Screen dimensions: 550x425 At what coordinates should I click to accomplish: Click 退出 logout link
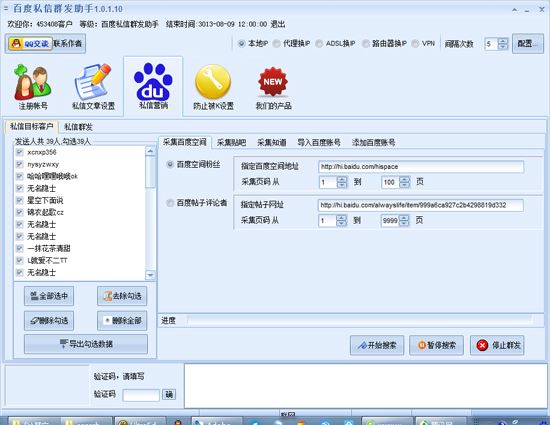click(x=278, y=24)
